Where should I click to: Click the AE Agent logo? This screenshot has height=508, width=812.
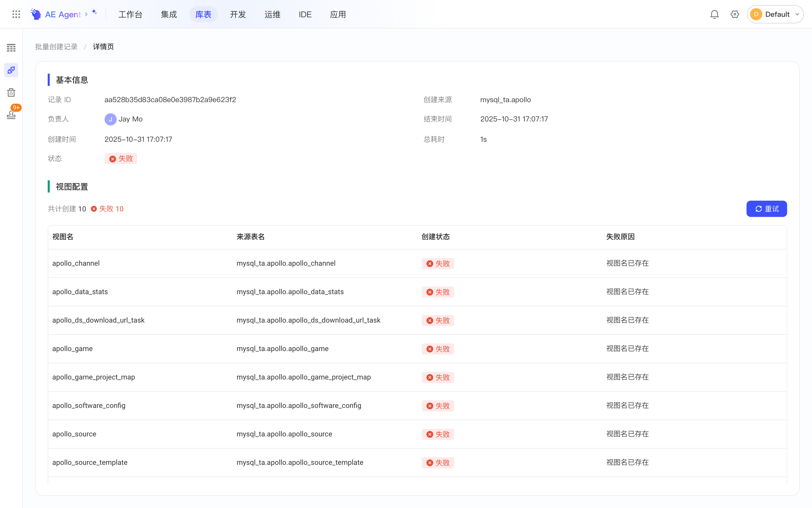coord(55,14)
